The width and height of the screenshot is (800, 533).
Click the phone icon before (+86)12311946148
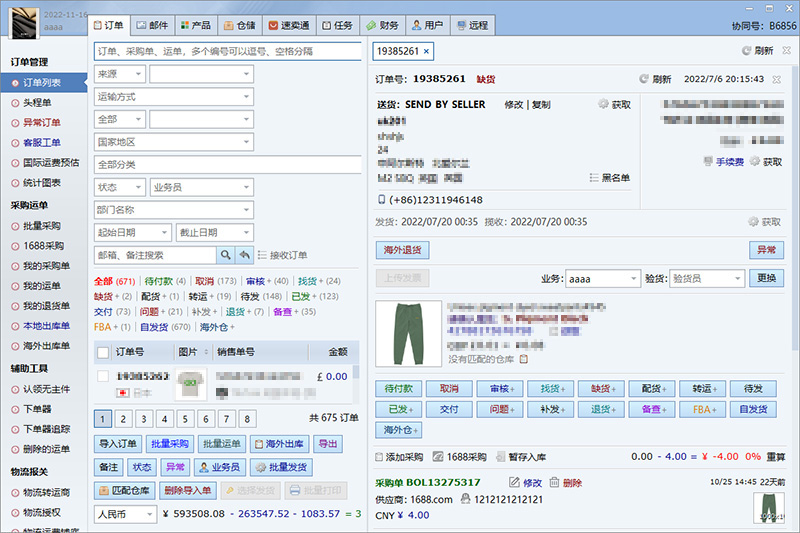click(x=382, y=199)
